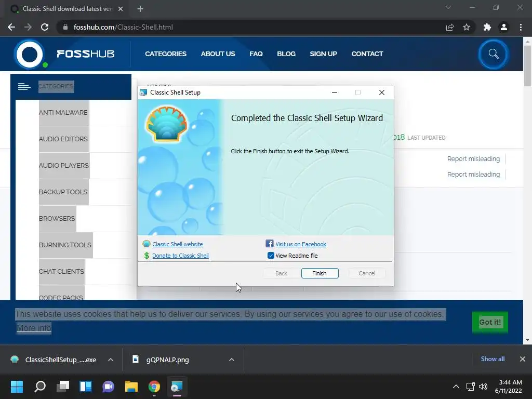Expand ClassicShellSetup exe download options
This screenshot has height=399, width=532.
111,360
